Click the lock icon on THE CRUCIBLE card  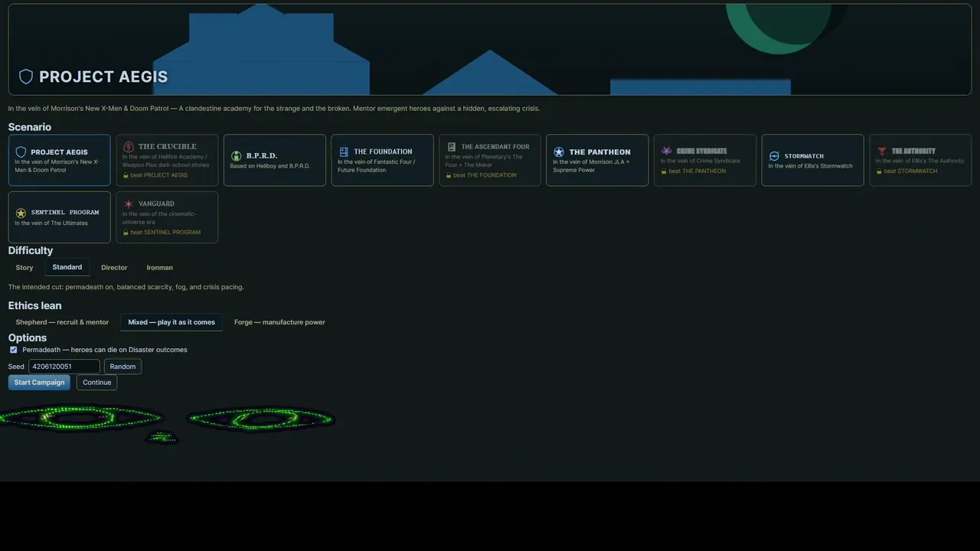126,175
